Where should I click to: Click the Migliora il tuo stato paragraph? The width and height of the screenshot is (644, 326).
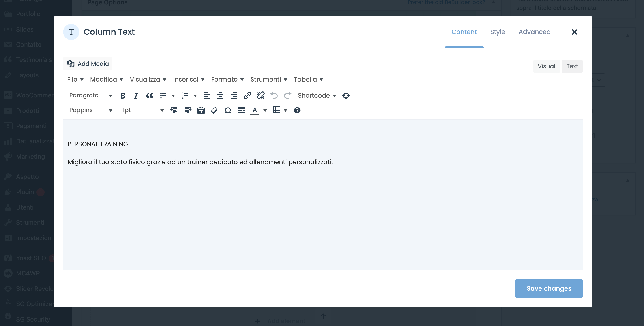point(200,162)
